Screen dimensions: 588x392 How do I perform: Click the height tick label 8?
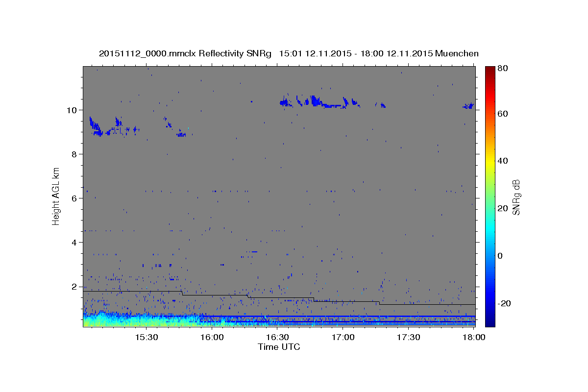74,154
